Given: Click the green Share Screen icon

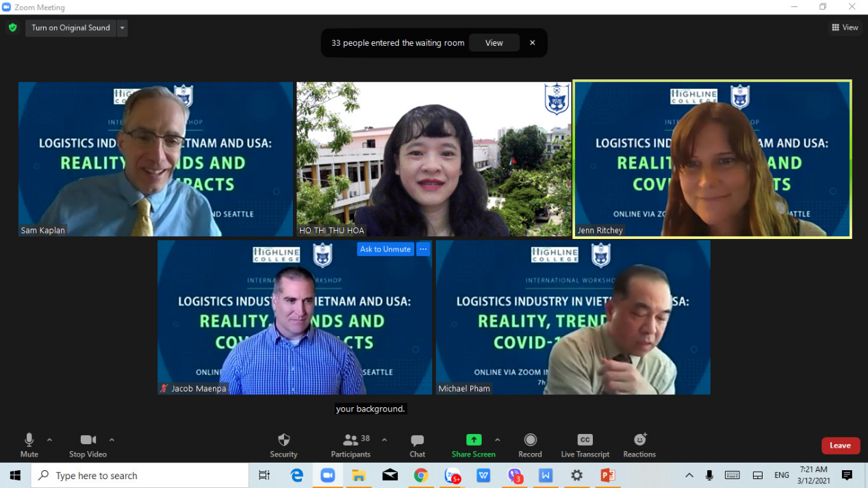Looking at the screenshot, I should tap(473, 440).
